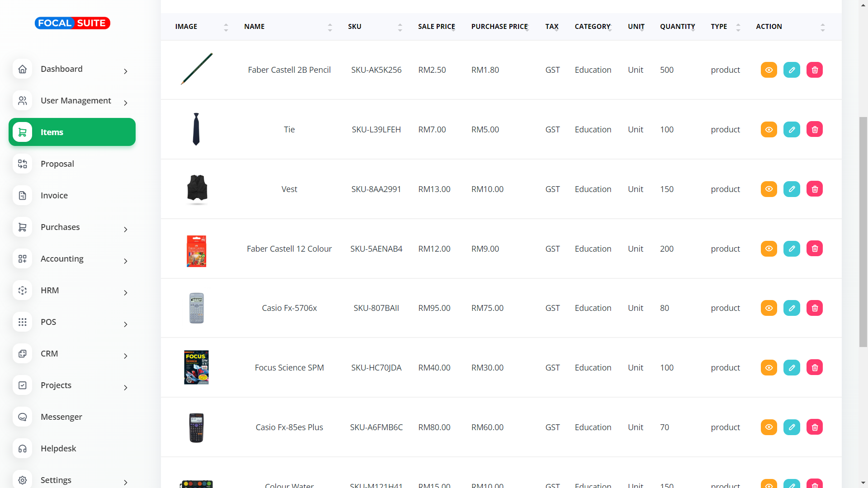This screenshot has width=868, height=488.
Task: Expand the Settings submenu chevron
Action: pyautogui.click(x=126, y=483)
